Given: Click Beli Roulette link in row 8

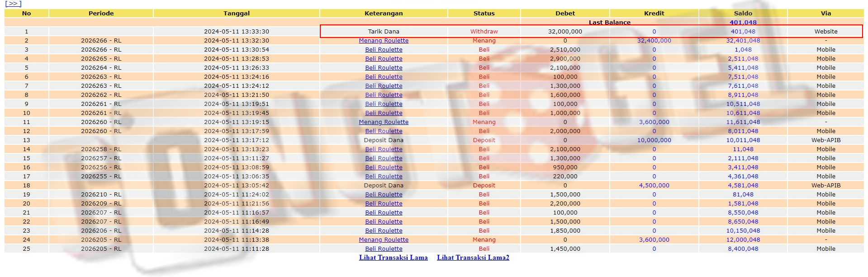Looking at the screenshot, I should pos(384,95).
